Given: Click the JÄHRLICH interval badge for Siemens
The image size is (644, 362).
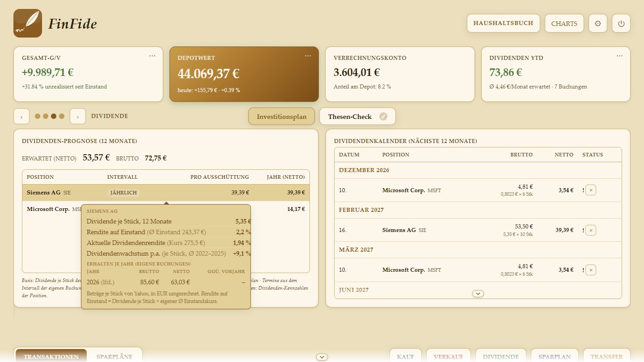Looking at the screenshot, I should (123, 193).
